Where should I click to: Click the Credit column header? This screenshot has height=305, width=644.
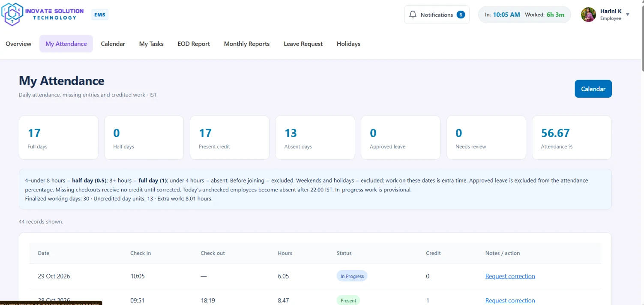pos(433,253)
